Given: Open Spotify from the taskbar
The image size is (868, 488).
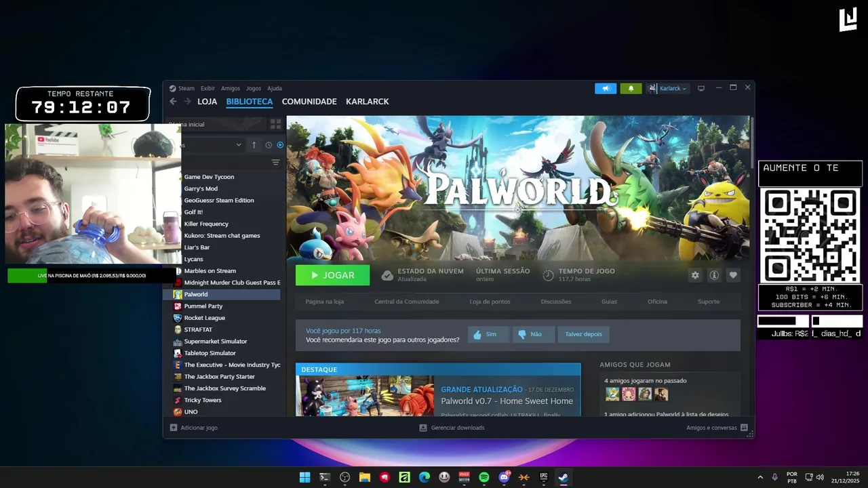Looking at the screenshot, I should tap(484, 477).
